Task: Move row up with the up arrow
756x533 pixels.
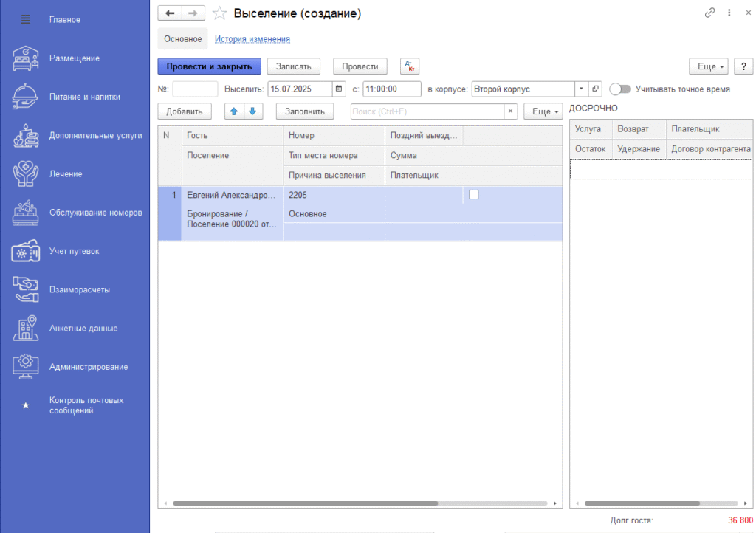Action: (x=234, y=111)
